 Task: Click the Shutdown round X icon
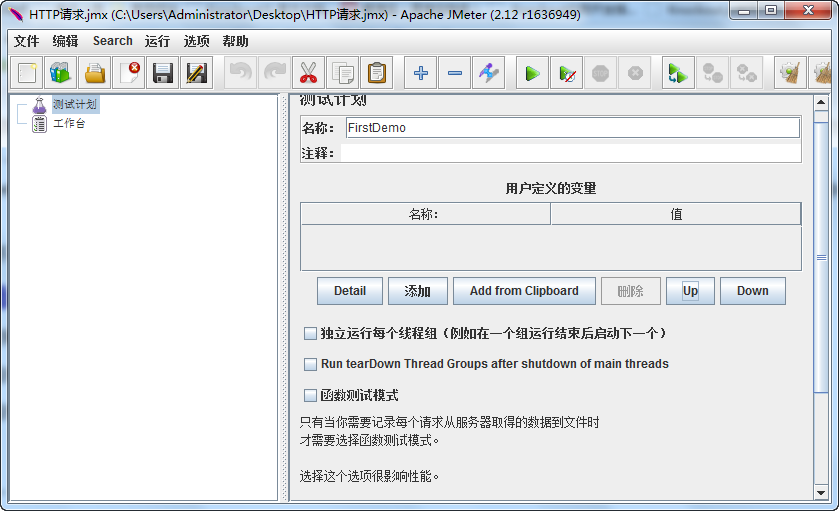click(x=635, y=73)
